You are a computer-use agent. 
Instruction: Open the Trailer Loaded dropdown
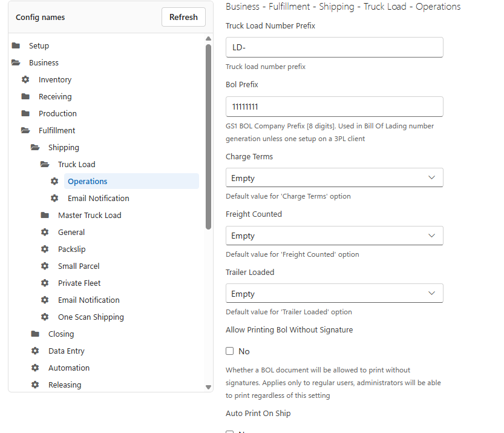[334, 293]
